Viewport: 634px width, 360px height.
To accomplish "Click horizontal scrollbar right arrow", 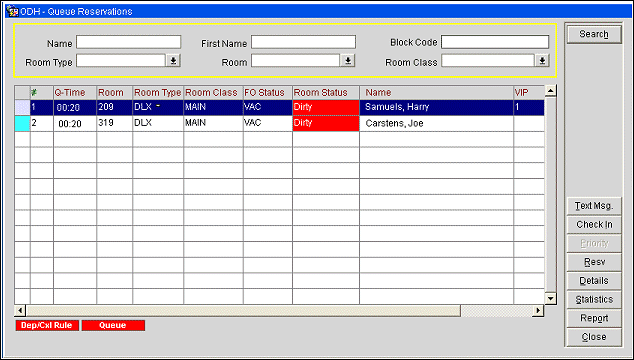I will [x=538, y=311].
